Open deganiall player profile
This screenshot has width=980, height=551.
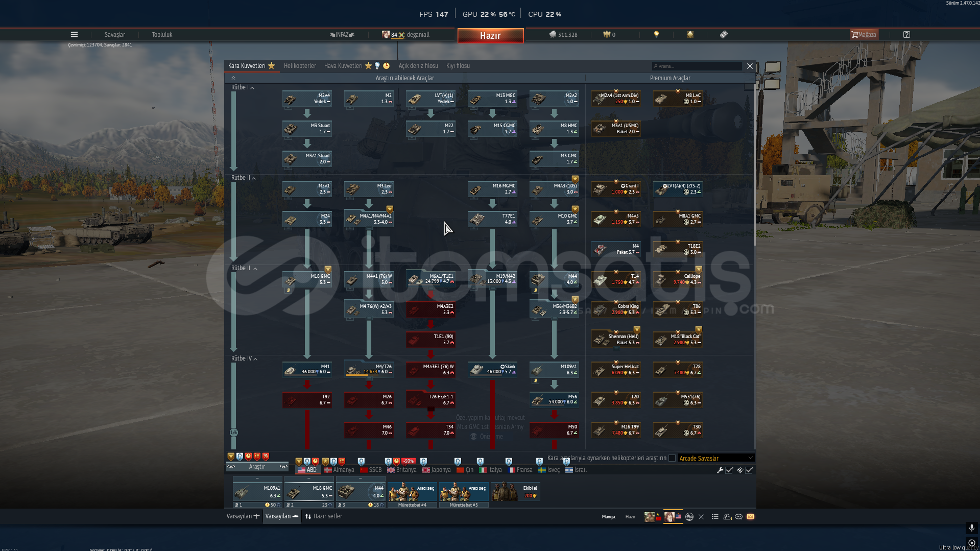coord(406,35)
